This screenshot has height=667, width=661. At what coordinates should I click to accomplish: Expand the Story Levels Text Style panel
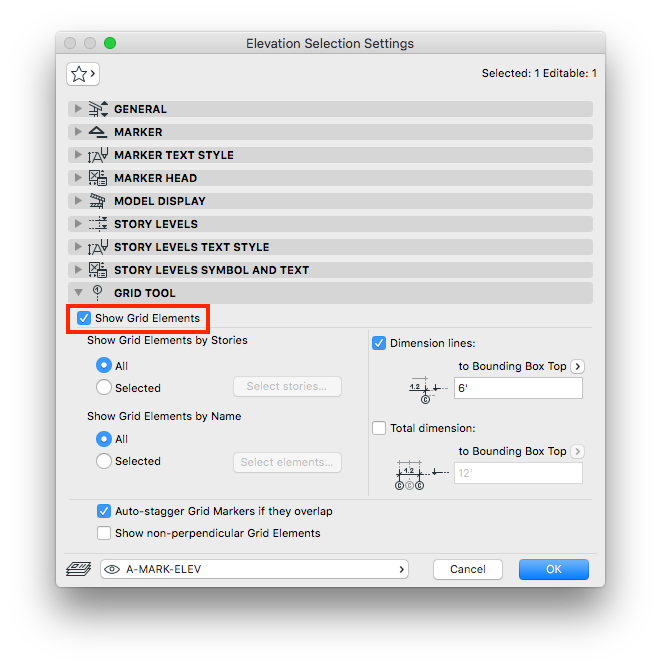tap(78, 247)
